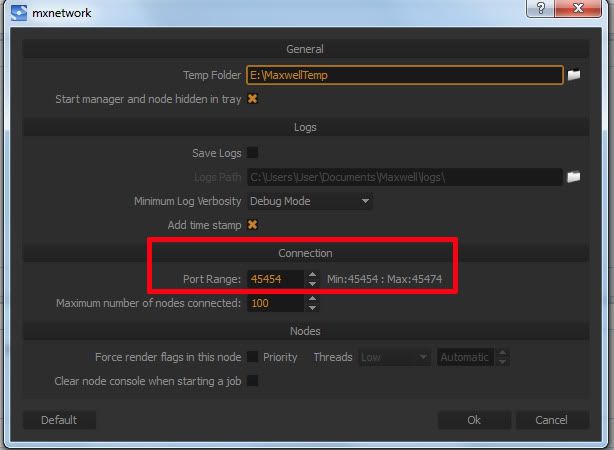Check Clear node console when starting a job

coord(253,381)
